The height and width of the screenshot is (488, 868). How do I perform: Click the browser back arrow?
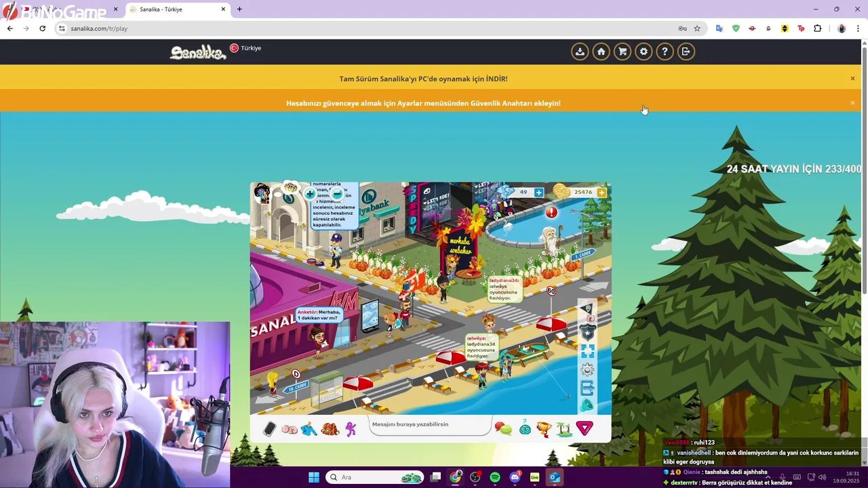[9, 28]
